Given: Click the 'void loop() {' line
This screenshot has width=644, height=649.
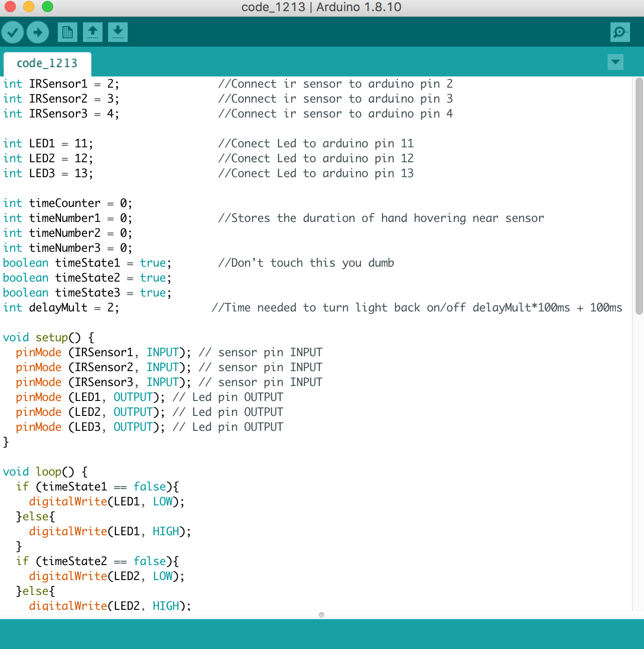Looking at the screenshot, I should click(45, 472).
